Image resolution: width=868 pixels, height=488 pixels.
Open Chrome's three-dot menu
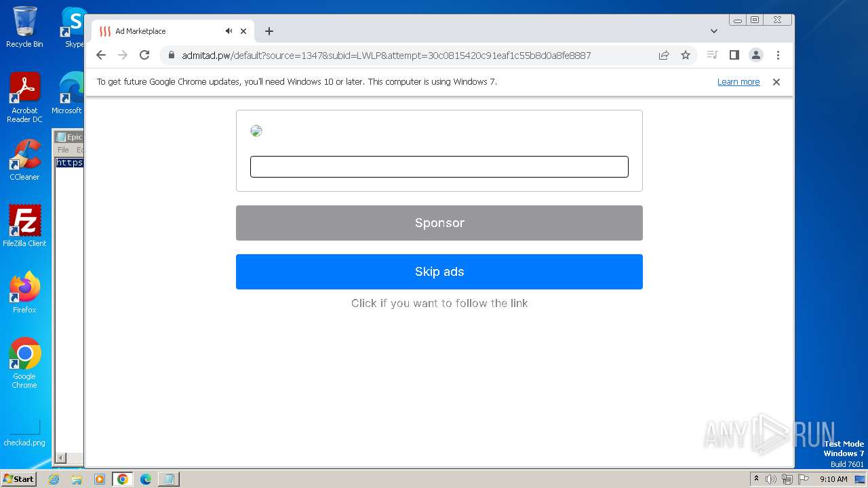pyautogui.click(x=778, y=55)
